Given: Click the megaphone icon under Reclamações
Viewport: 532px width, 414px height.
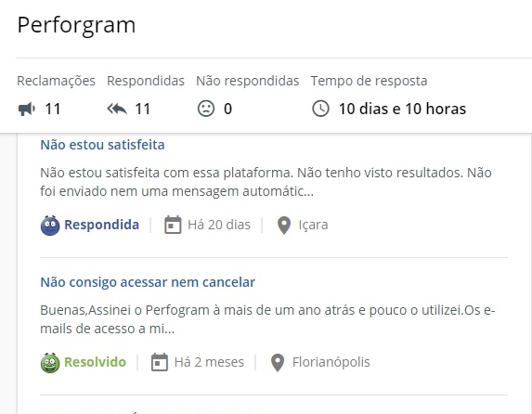Looking at the screenshot, I should tap(27, 110).
